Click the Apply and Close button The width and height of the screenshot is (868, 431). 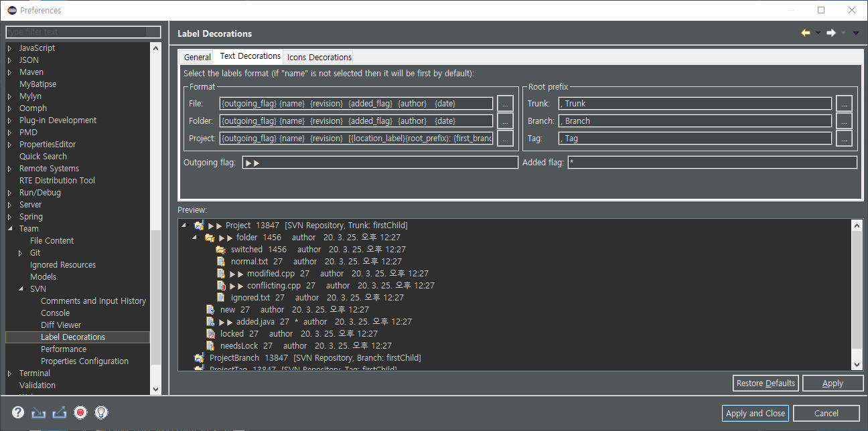coord(755,413)
